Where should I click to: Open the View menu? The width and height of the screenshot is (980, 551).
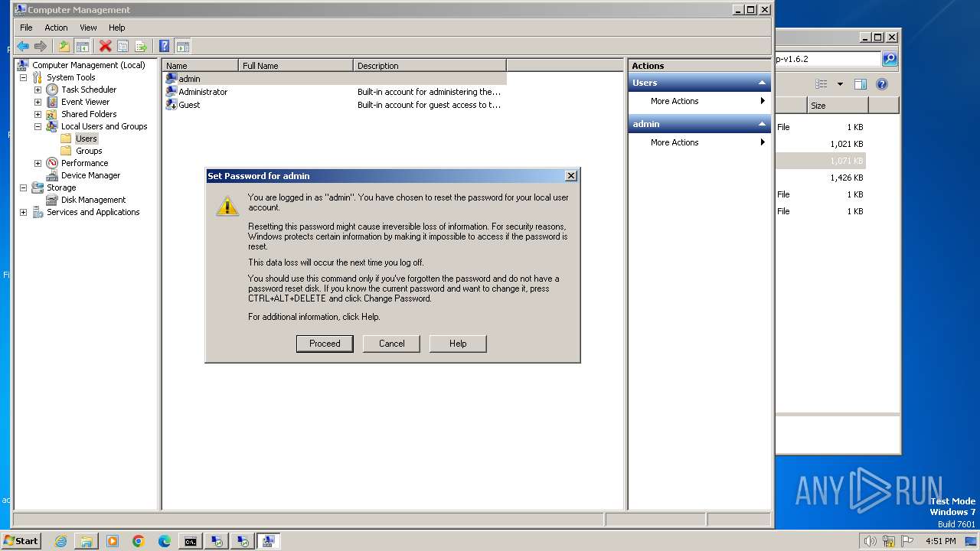(88, 28)
